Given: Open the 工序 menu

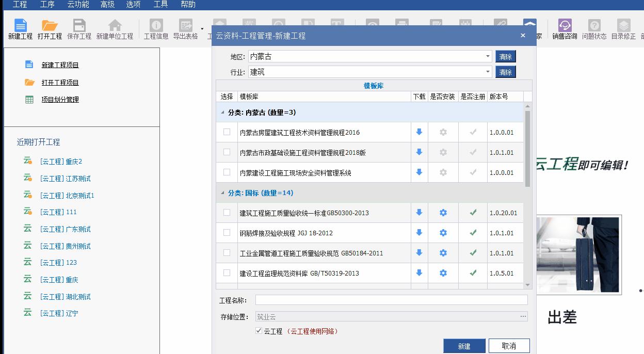Looking at the screenshot, I should pos(47,5).
